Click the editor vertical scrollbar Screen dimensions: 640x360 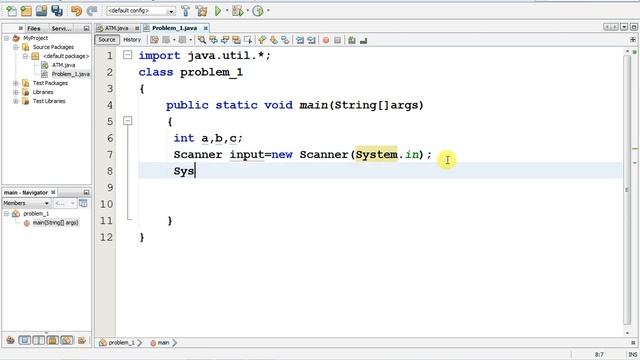pos(627,189)
